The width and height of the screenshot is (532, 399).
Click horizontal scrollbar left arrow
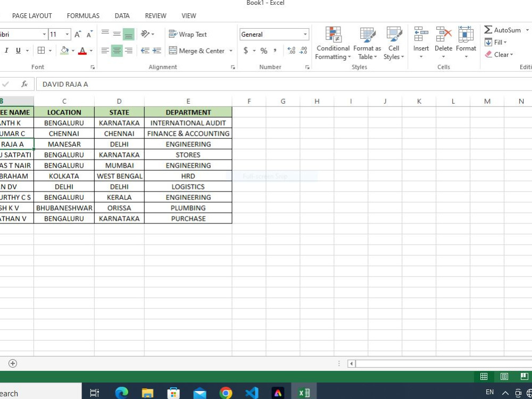point(352,364)
